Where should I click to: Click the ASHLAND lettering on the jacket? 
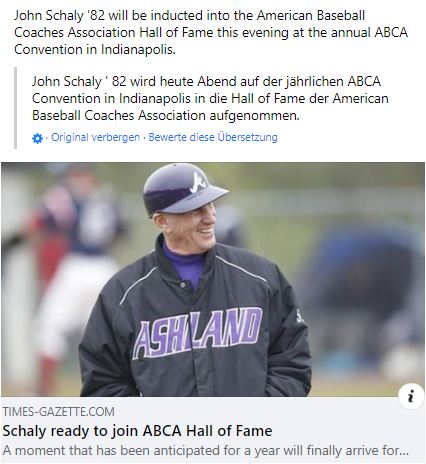(x=197, y=333)
